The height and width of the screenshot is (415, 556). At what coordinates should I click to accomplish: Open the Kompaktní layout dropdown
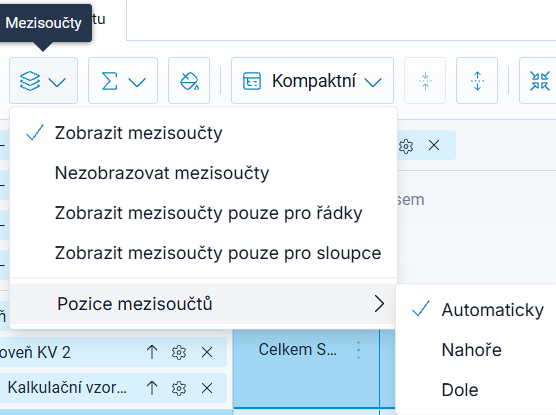click(x=312, y=81)
